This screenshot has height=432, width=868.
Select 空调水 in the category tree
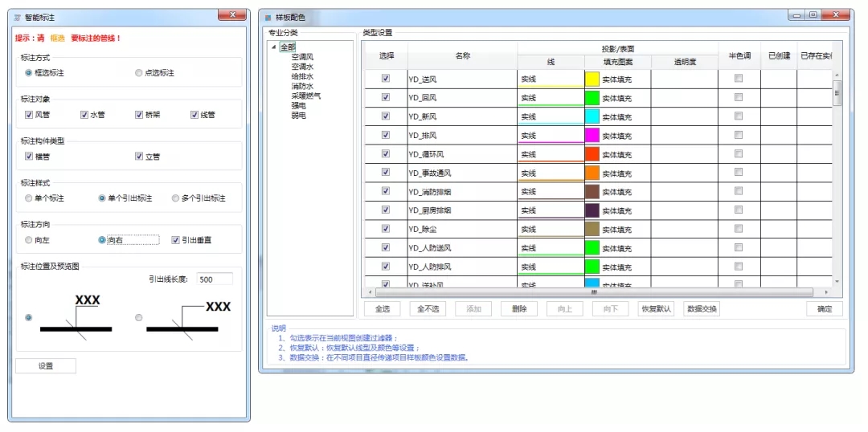coord(303,67)
